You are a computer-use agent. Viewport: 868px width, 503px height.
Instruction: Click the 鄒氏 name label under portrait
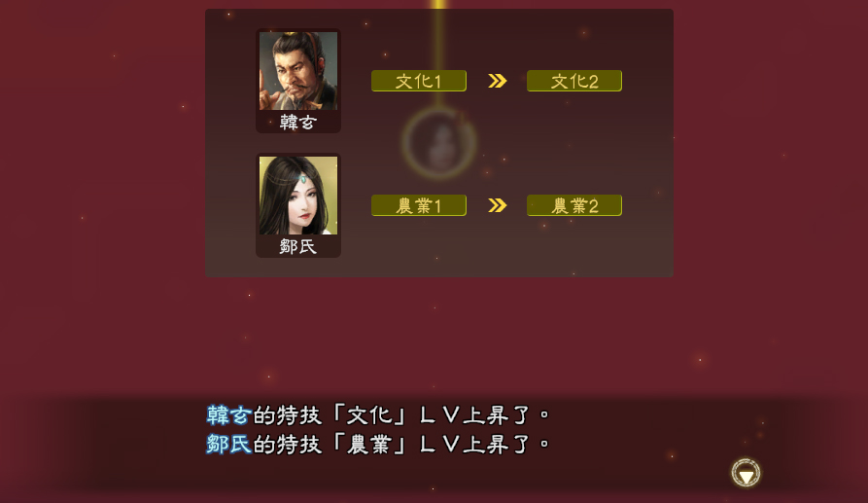click(297, 246)
